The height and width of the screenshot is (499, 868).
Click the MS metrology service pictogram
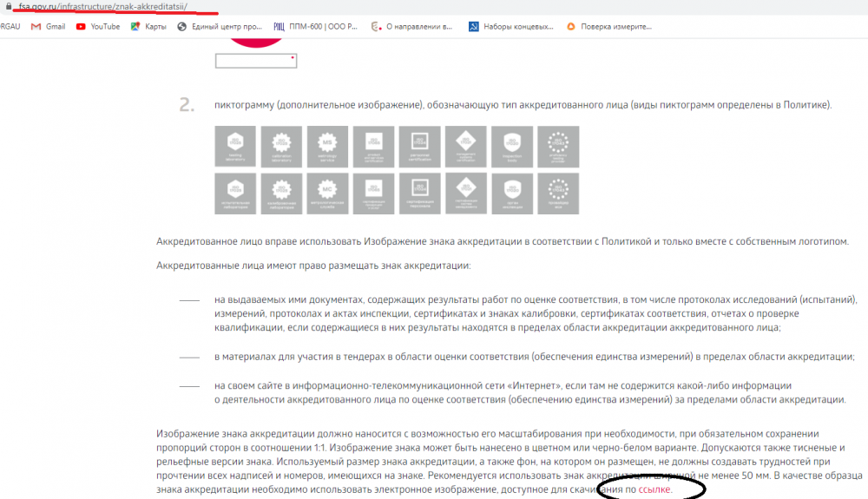328,147
